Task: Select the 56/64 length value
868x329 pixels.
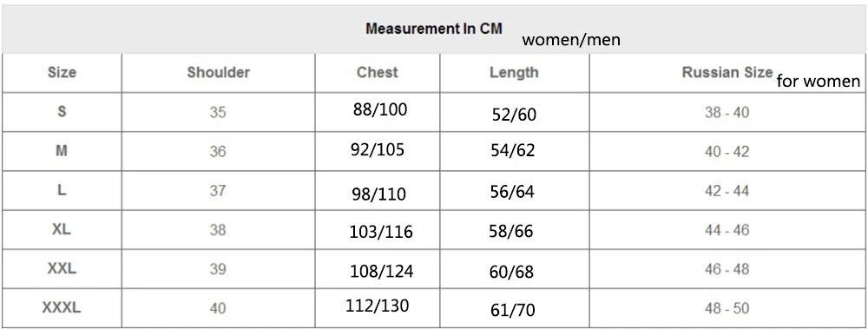Action: [512, 191]
